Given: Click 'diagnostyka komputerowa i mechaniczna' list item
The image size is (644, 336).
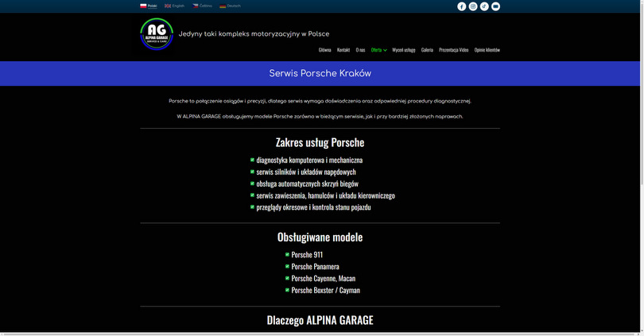Looking at the screenshot, I should click(x=309, y=160).
